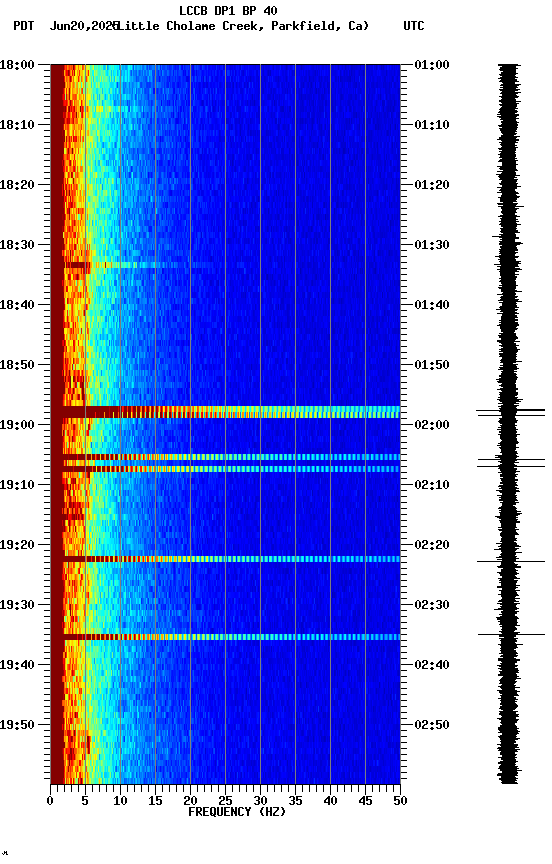Click the 02:10 UTC time label
This screenshot has width=552, height=864.
(432, 485)
